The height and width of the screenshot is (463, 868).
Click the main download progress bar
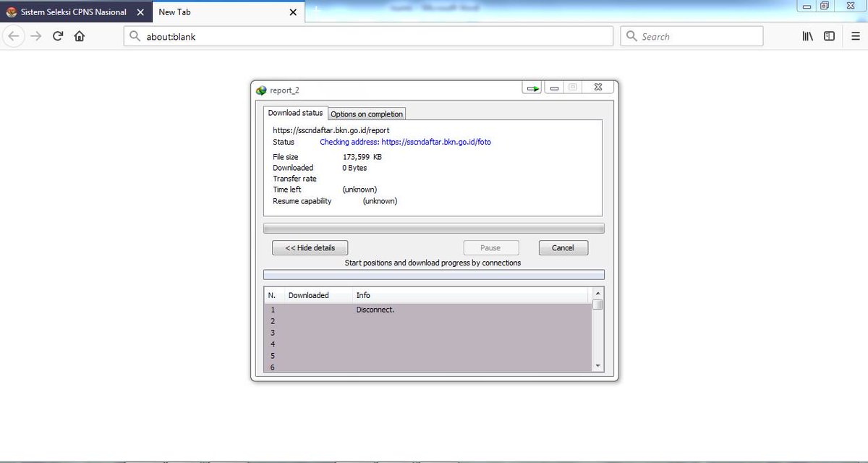tap(434, 229)
